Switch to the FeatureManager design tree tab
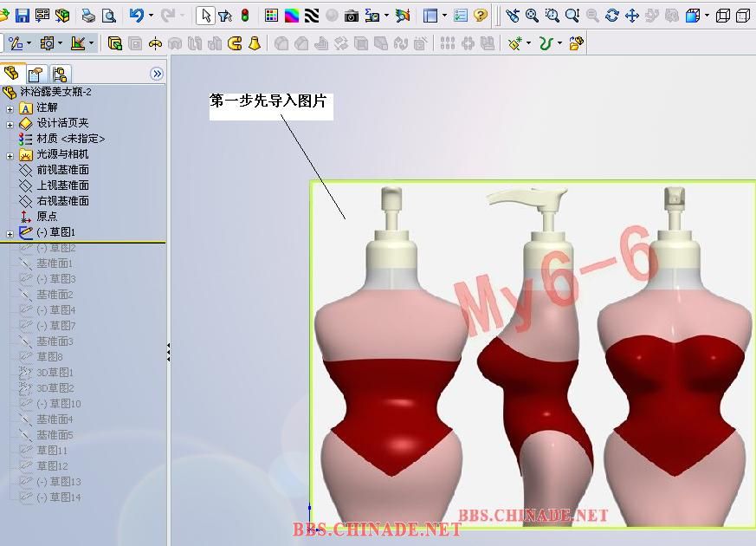 [11, 74]
